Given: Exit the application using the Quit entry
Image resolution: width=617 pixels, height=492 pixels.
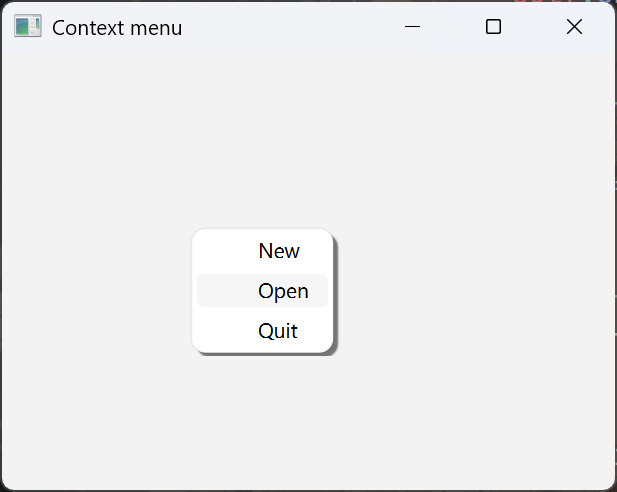Looking at the screenshot, I should [x=277, y=331].
